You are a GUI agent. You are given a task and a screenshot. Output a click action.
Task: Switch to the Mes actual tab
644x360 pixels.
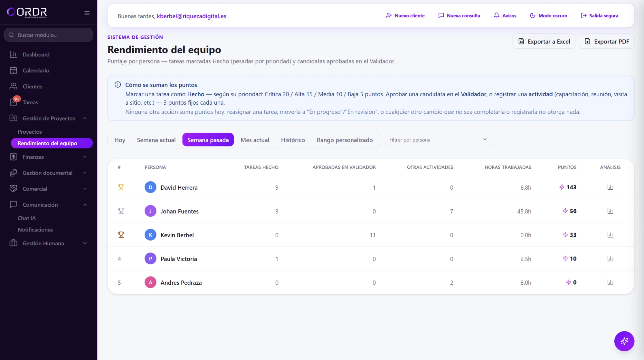pyautogui.click(x=255, y=140)
